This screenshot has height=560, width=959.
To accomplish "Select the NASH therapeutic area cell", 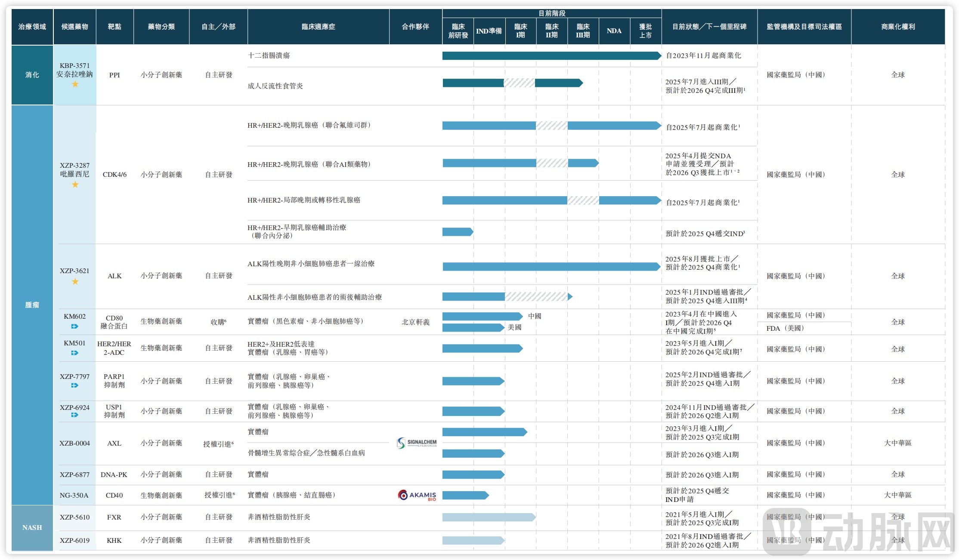I will 32,527.
